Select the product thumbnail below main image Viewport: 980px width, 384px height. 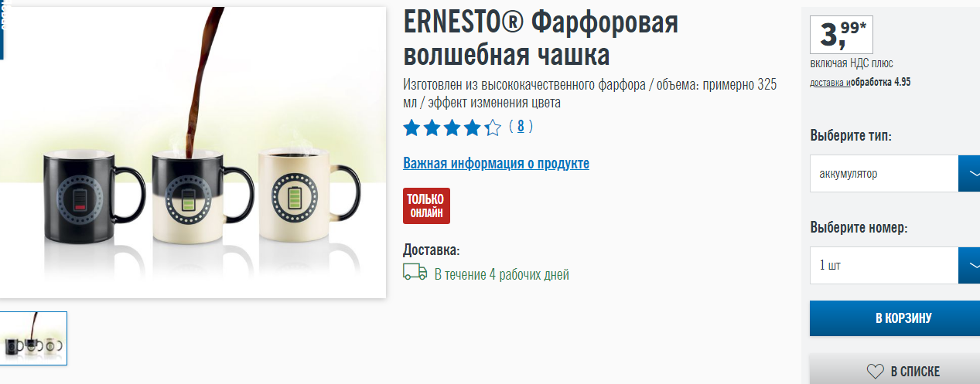click(x=33, y=338)
